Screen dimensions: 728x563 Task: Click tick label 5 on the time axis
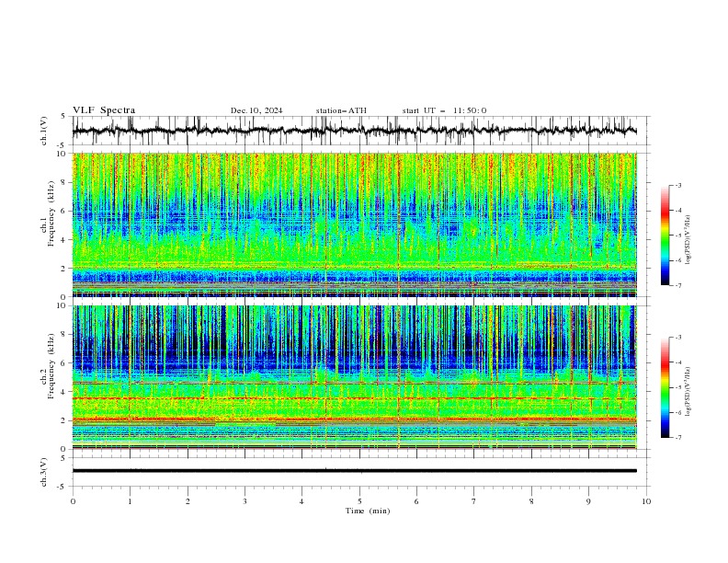(x=359, y=501)
